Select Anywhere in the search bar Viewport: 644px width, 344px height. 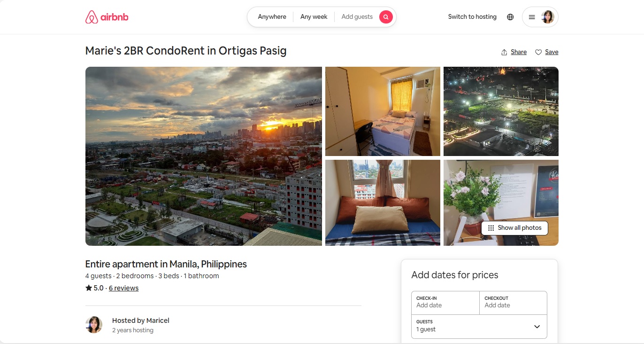click(272, 17)
